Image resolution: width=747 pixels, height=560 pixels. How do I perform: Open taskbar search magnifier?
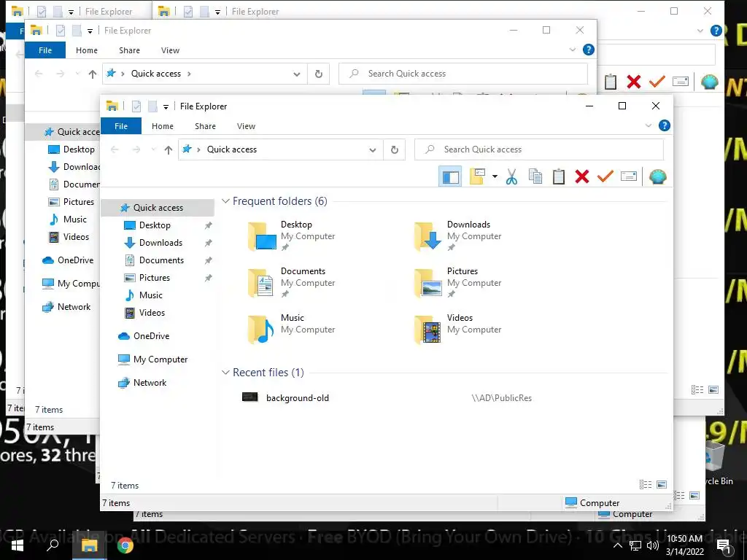53,545
